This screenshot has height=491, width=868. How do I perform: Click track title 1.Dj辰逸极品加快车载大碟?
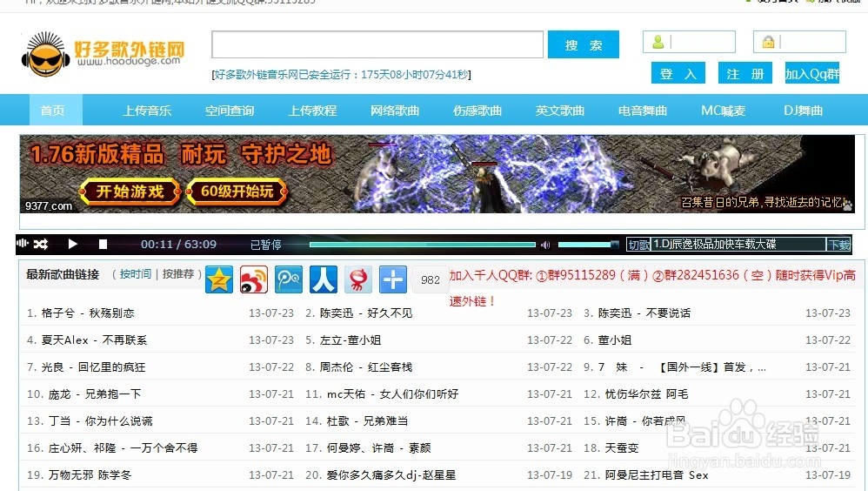point(715,244)
